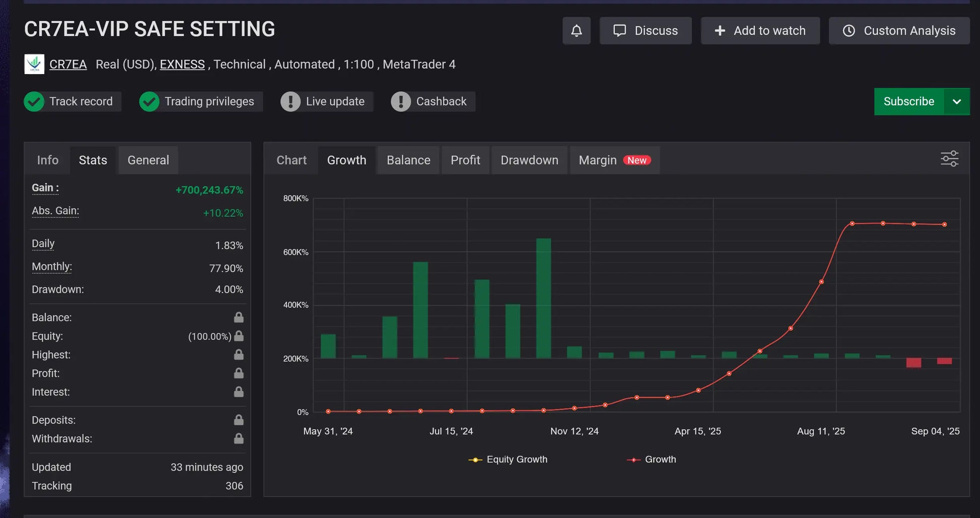
Task: Click the Balance lock icon
Action: [x=239, y=317]
